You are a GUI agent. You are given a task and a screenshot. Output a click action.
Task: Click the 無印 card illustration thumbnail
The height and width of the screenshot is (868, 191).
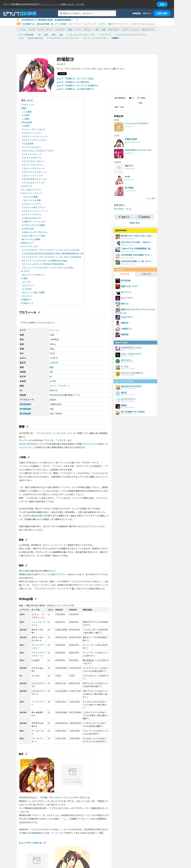point(37,775)
